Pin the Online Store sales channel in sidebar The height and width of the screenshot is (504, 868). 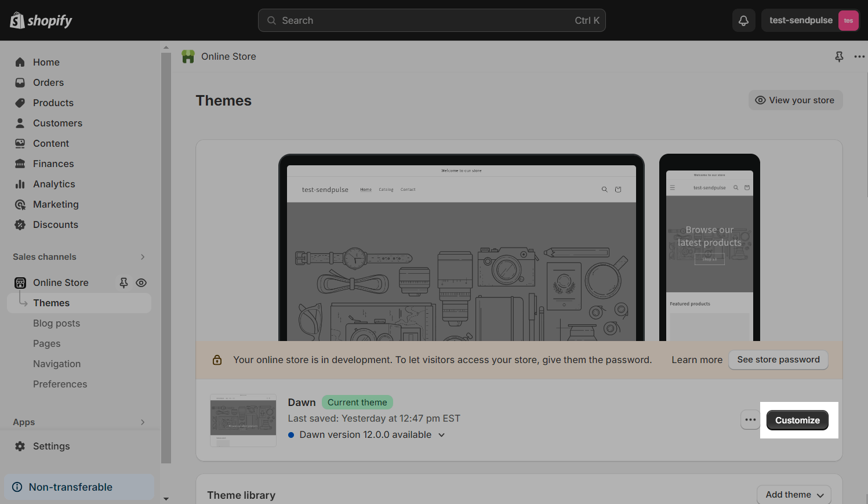pos(124,283)
